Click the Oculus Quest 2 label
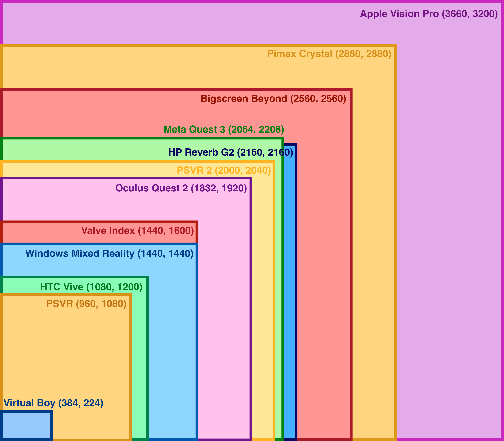The image size is (504, 441). [181, 188]
